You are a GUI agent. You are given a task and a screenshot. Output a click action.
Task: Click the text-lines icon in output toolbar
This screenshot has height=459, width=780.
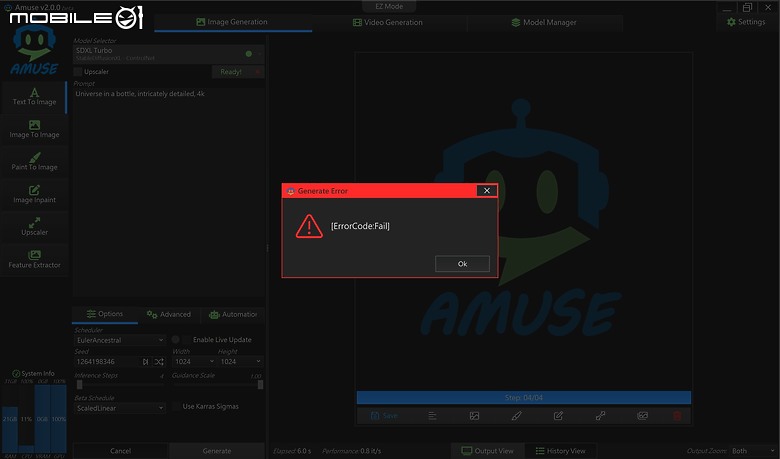pos(432,416)
